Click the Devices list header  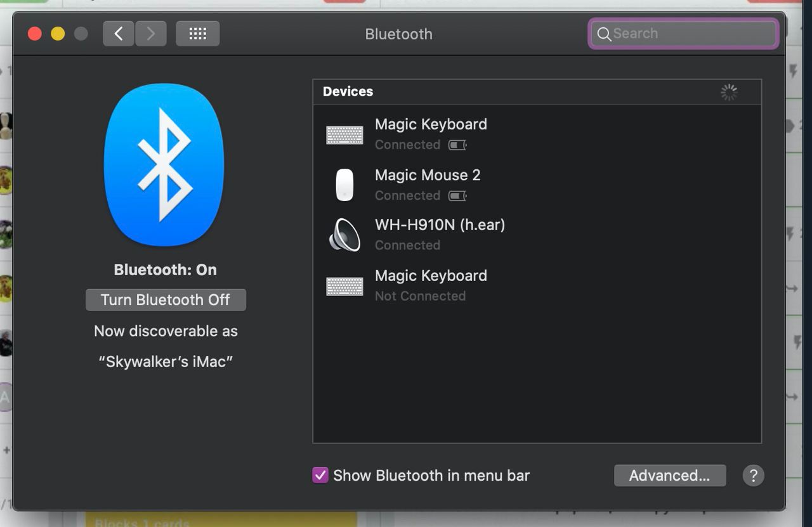point(537,92)
